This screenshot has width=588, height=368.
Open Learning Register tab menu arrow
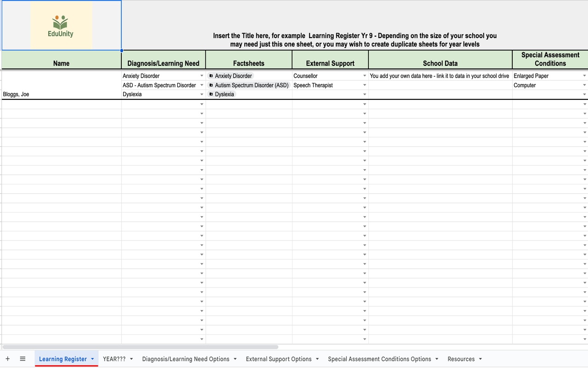(92, 359)
